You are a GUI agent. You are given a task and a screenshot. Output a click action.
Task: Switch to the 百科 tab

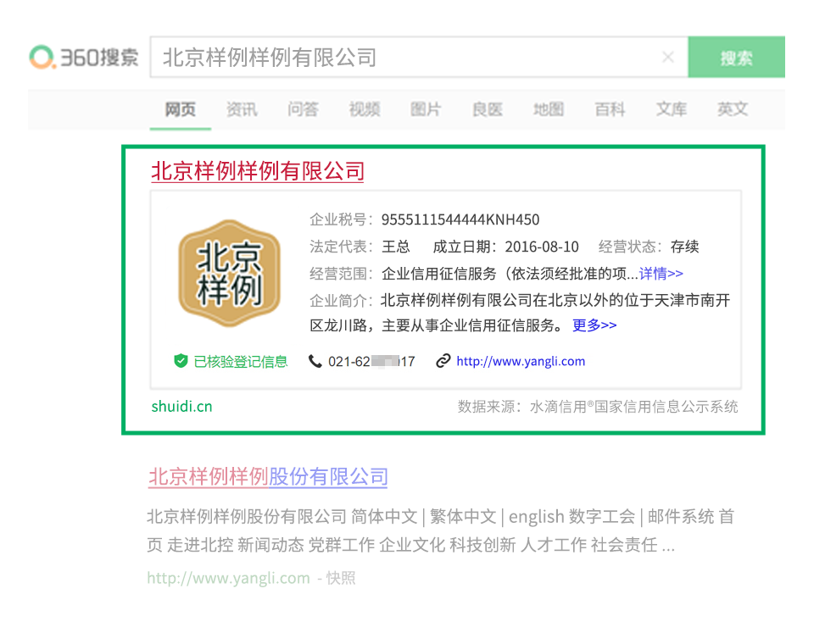pos(610,109)
